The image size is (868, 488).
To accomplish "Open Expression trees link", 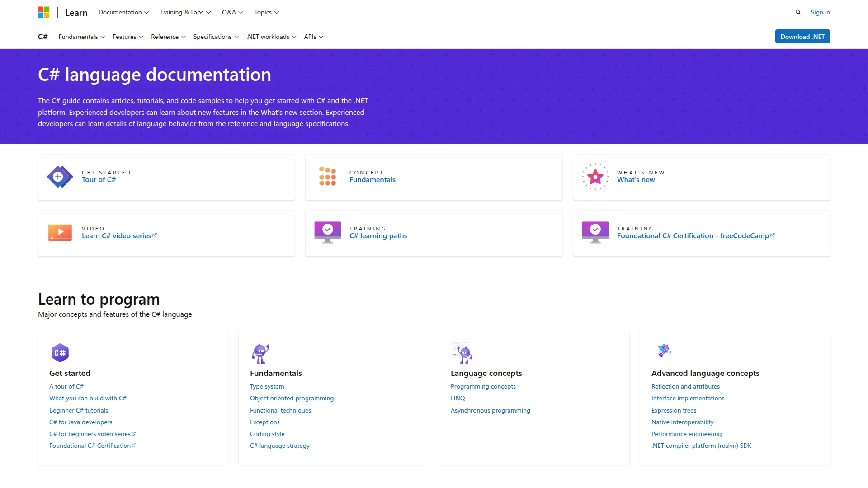I will tap(674, 410).
